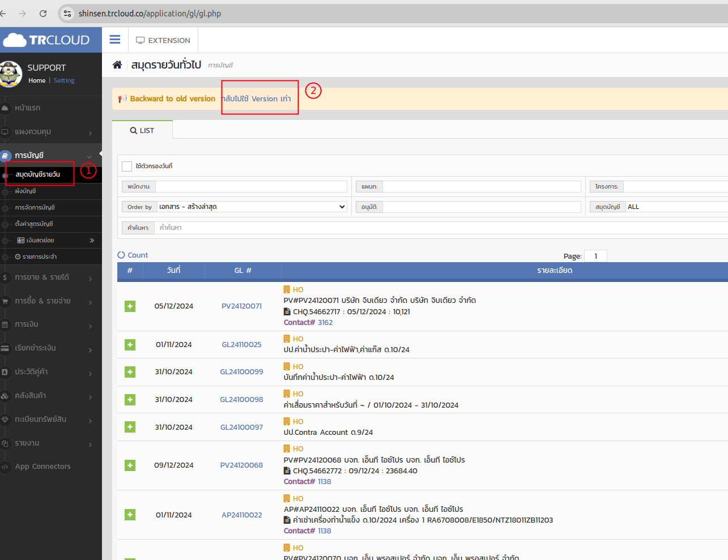Click the Count refresh icon
Image resolution: width=728 pixels, height=560 pixels.
coord(121,255)
